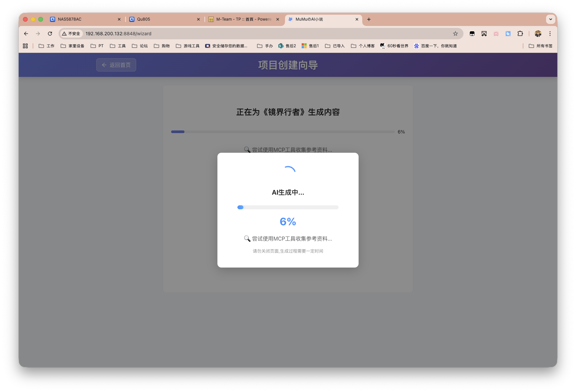This screenshot has height=392, width=576.
Task: Click the scissors screenshot extension icon
Action: click(x=484, y=34)
